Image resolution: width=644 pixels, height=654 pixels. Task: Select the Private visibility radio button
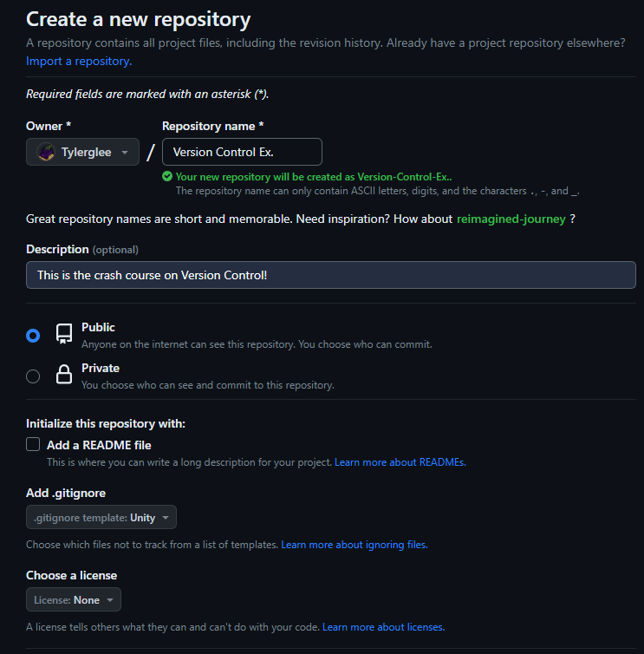coord(33,376)
